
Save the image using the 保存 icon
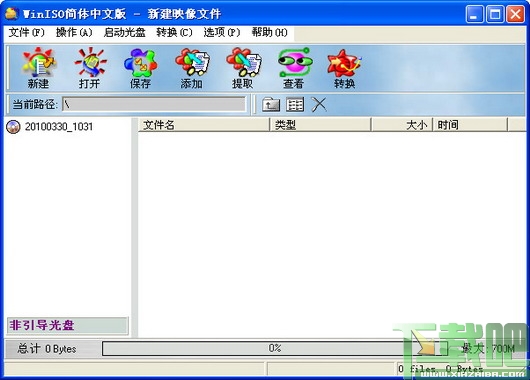(141, 68)
